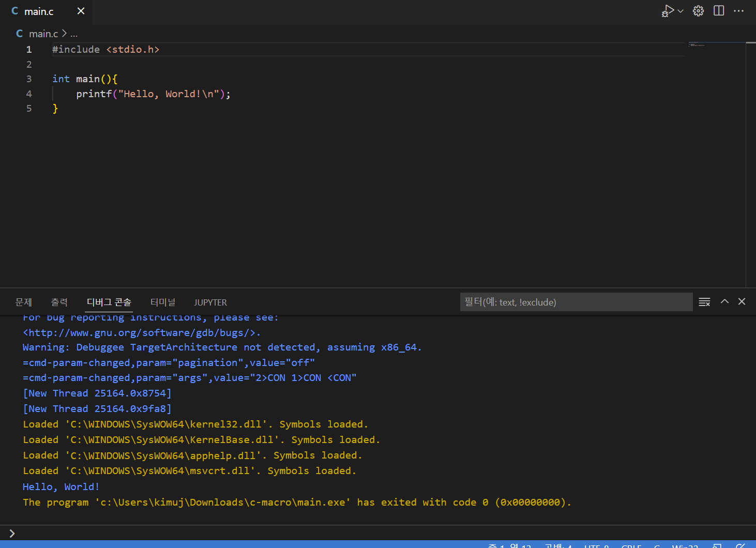
Task: Click the C file icon in the breadcrumb bar
Action: [19, 33]
